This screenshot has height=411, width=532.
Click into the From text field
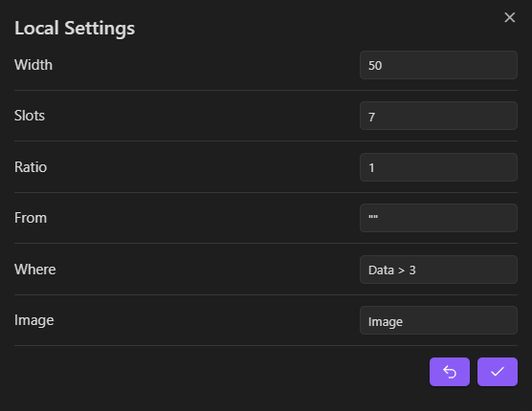pos(438,218)
